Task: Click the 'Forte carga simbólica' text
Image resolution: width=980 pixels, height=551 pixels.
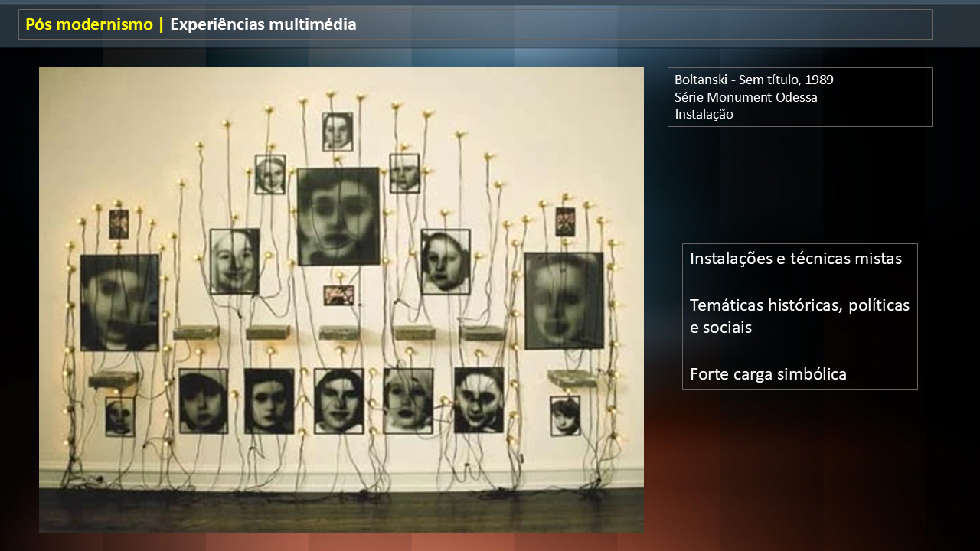Action: point(768,375)
